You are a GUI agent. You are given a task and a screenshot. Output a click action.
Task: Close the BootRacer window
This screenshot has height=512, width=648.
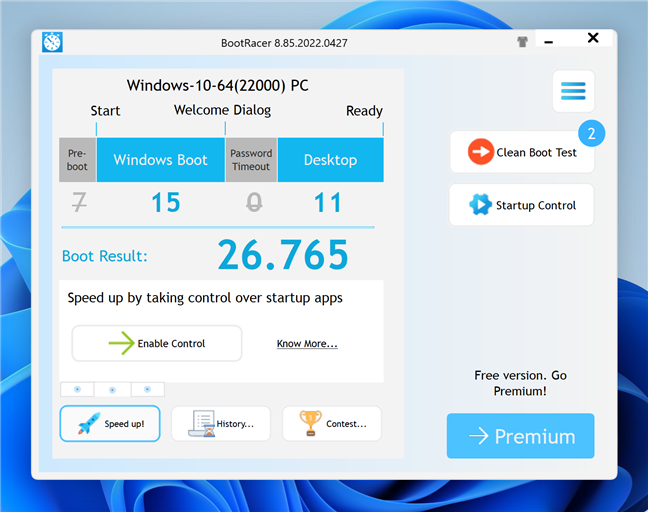[593, 38]
